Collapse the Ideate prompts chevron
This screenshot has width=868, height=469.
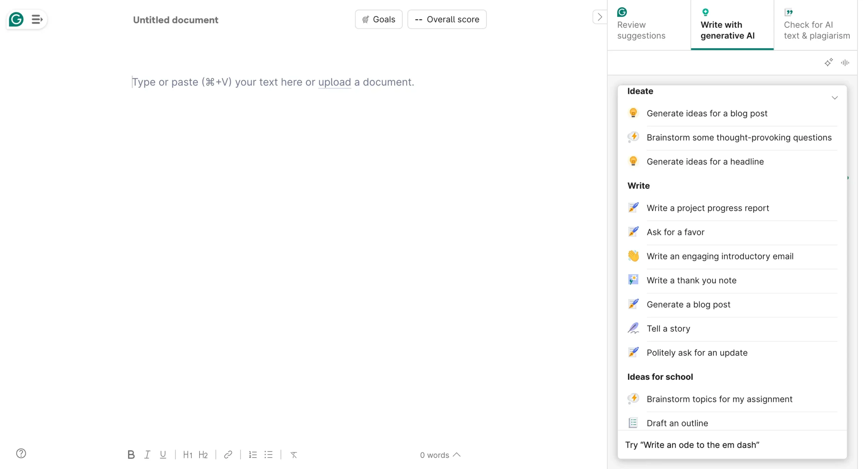pos(834,98)
